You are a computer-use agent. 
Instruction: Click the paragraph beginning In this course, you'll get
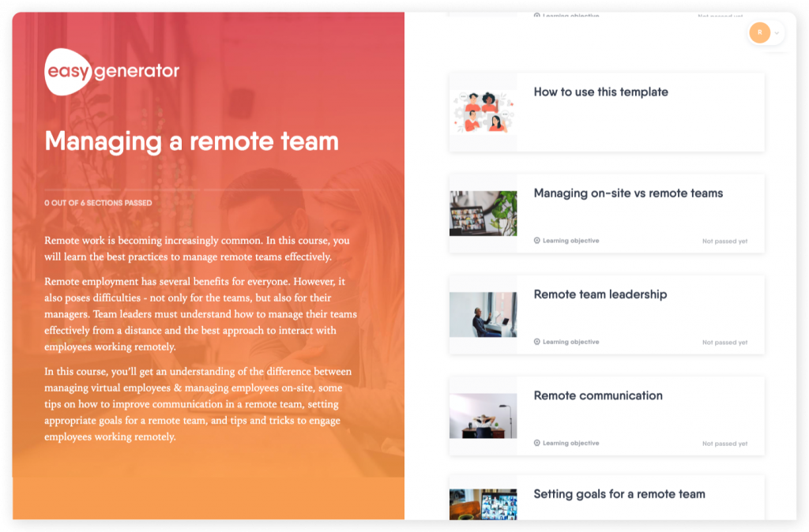click(198, 403)
